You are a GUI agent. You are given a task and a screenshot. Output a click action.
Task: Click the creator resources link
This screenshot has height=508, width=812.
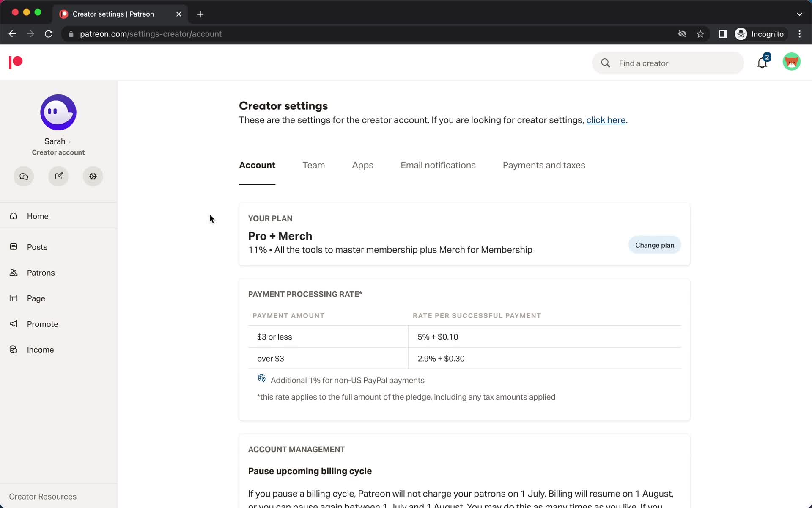pyautogui.click(x=43, y=496)
